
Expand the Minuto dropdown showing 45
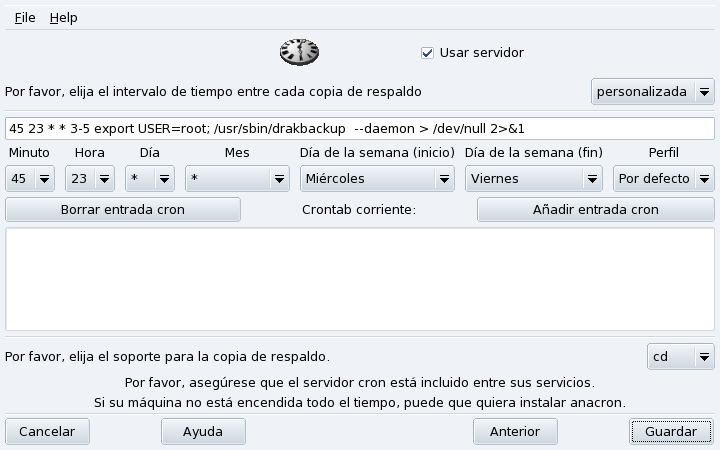click(x=31, y=179)
